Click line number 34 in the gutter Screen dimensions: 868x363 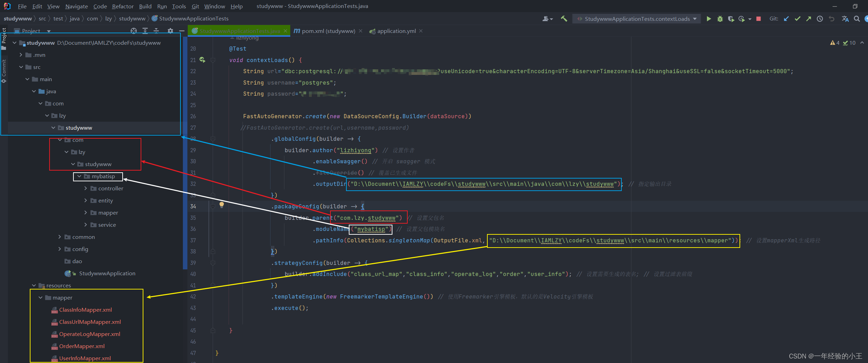pos(193,206)
